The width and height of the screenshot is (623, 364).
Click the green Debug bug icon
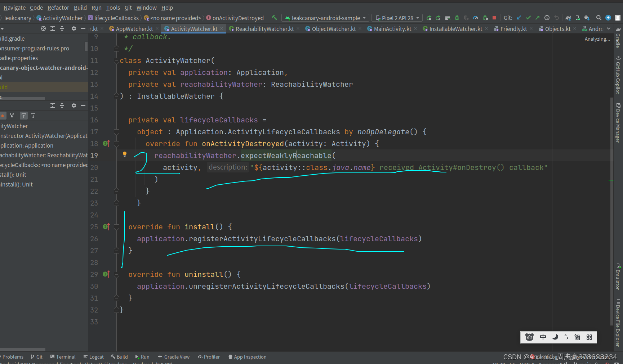tap(457, 18)
